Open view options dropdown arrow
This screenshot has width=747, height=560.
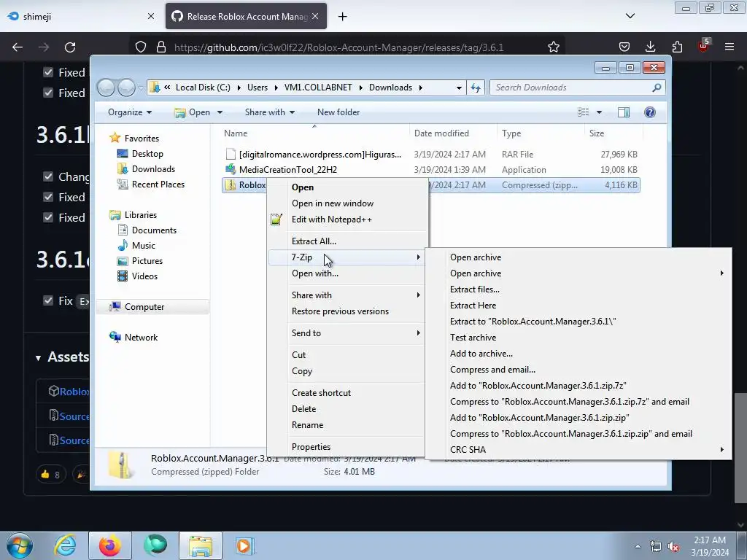[x=600, y=112]
